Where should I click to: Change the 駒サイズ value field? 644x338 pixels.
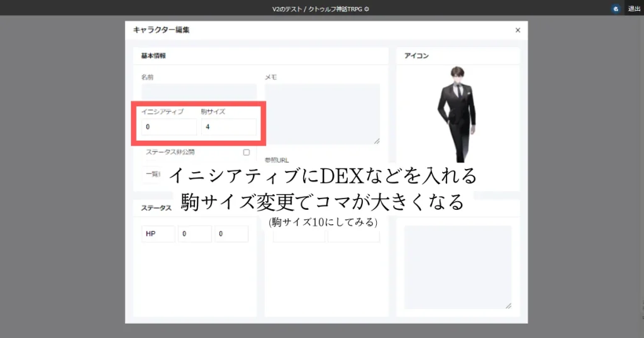[229, 127]
